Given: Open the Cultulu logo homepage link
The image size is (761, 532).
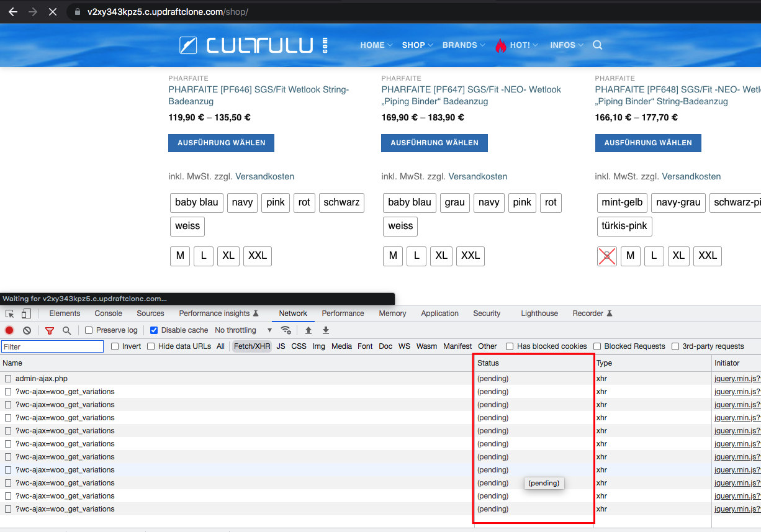Looking at the screenshot, I should click(254, 45).
